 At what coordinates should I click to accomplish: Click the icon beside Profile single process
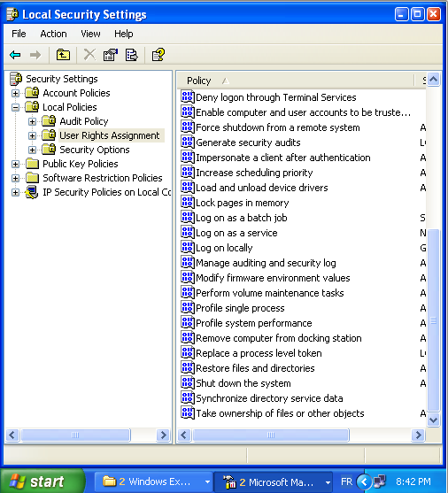(x=188, y=308)
